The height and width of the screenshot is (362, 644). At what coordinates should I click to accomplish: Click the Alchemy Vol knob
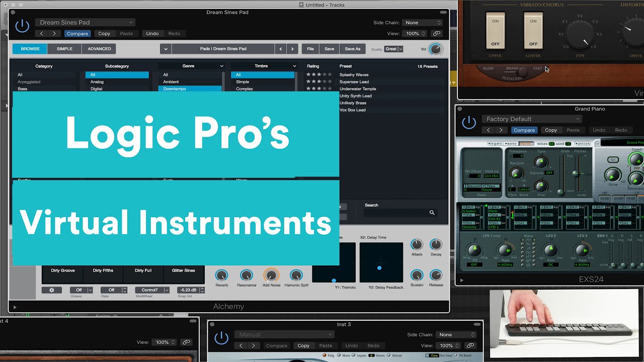pos(436,49)
